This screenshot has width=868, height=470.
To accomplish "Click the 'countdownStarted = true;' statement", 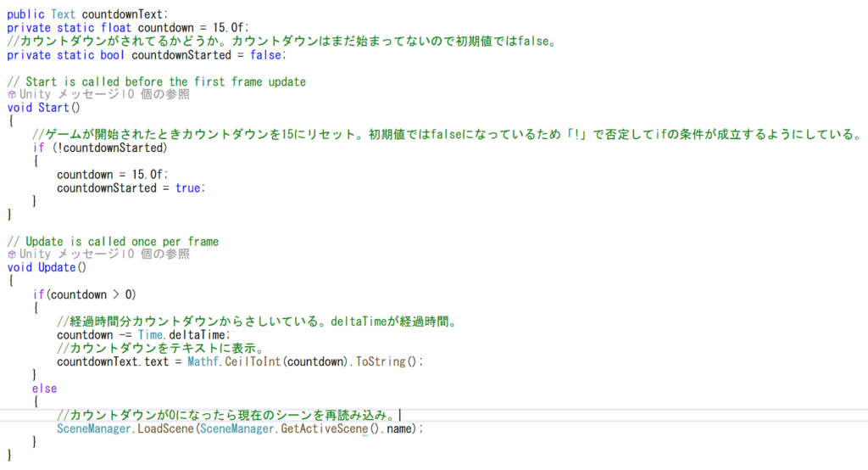I will pyautogui.click(x=131, y=187).
